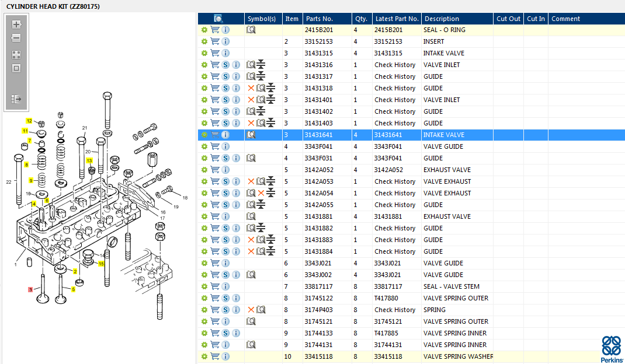Click latest part number T417880

tap(388, 298)
